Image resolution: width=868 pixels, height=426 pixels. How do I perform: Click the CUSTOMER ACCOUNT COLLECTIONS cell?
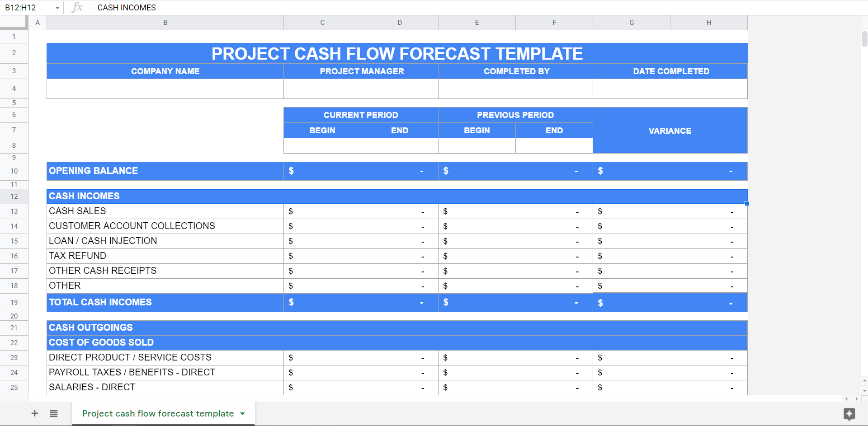[x=165, y=226]
